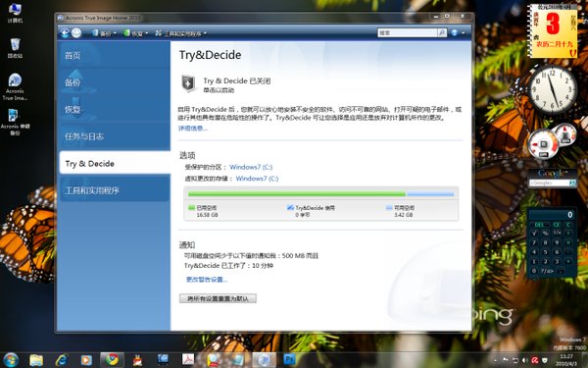588x368 pixels.
Task: Open Photoshop from the taskbar
Action: (x=289, y=360)
